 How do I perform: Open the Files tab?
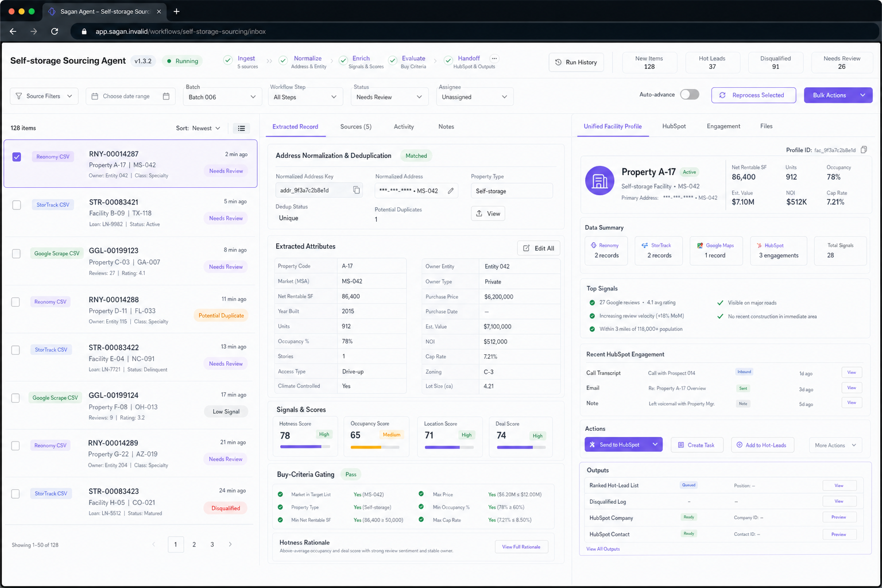pyautogui.click(x=767, y=126)
